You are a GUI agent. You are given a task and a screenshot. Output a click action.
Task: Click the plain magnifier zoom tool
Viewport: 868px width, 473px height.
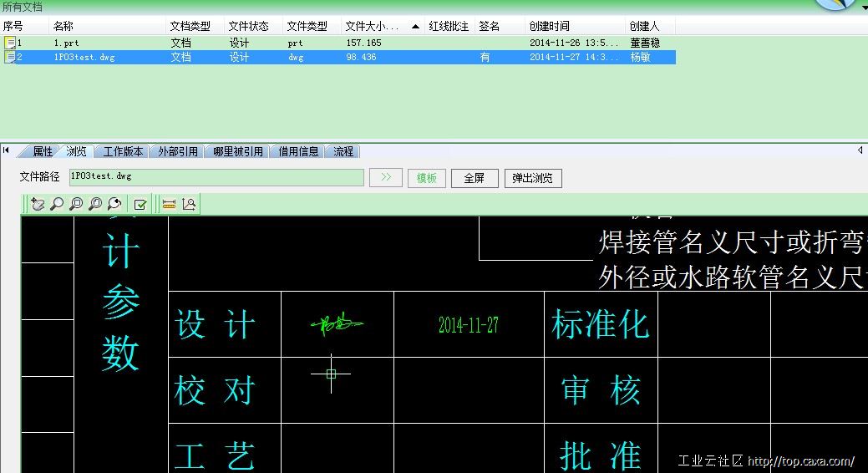click(57, 205)
